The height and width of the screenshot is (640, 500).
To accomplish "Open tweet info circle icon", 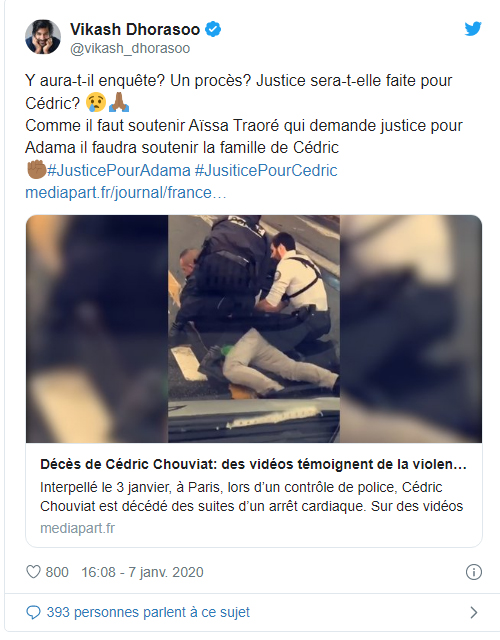I will coord(473,572).
